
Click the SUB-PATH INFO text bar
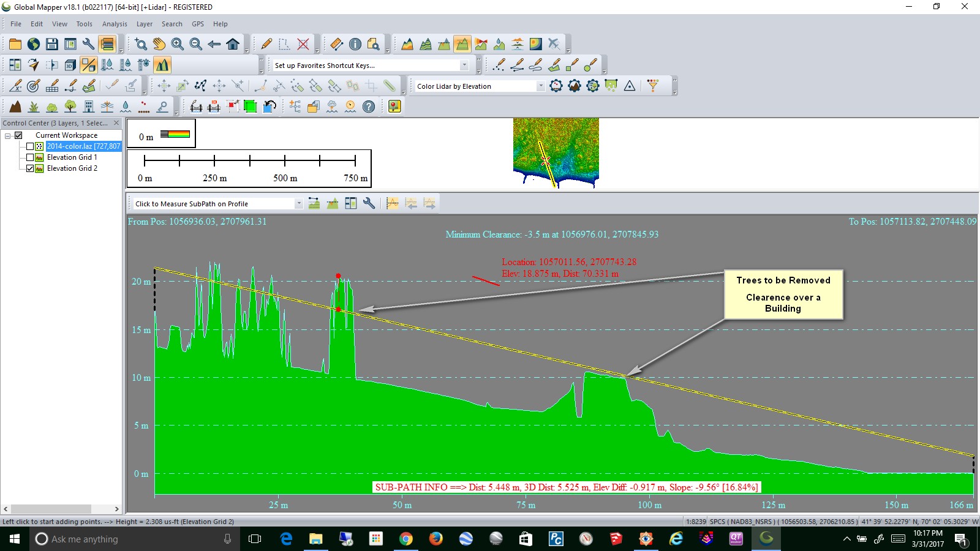click(567, 487)
